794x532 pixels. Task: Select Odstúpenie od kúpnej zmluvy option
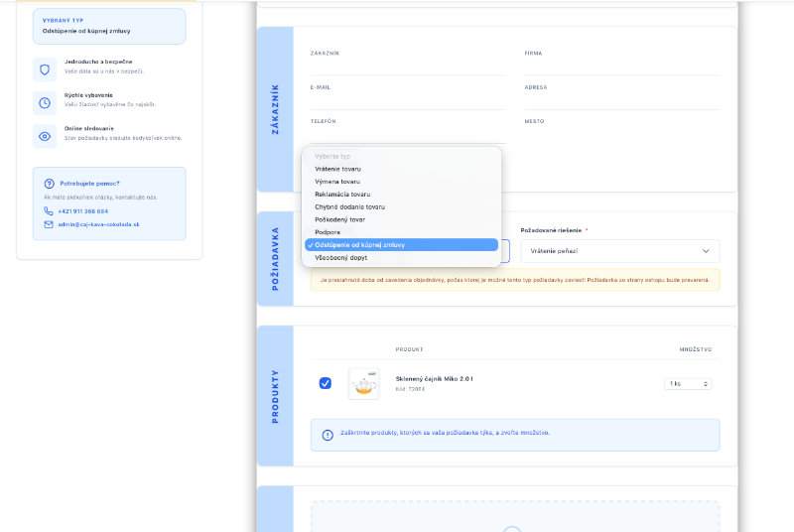[402, 245]
